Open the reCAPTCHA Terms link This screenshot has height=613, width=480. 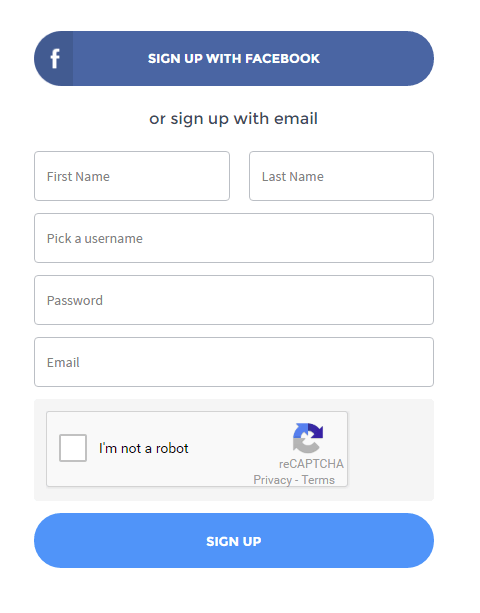(x=318, y=480)
